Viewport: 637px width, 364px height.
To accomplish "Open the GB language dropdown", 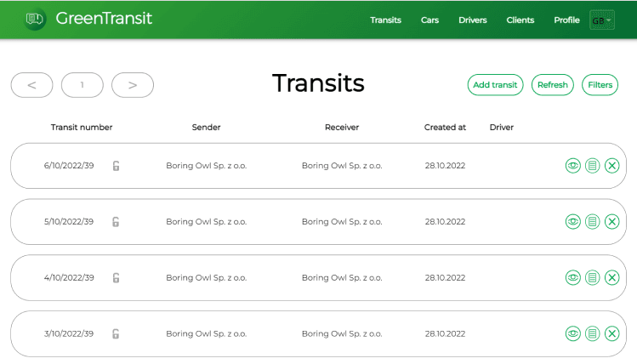I will coord(601,20).
